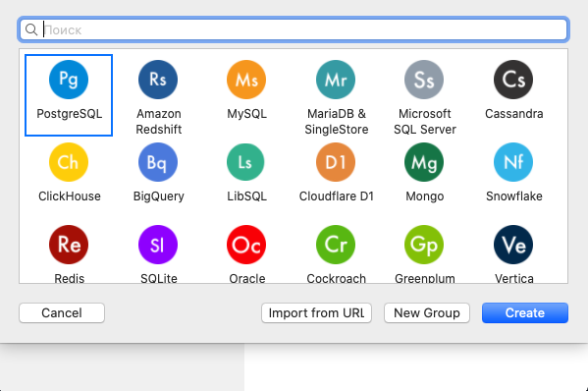The height and width of the screenshot is (391, 588).
Task: Choose the Redis Re icon
Action: point(69,245)
